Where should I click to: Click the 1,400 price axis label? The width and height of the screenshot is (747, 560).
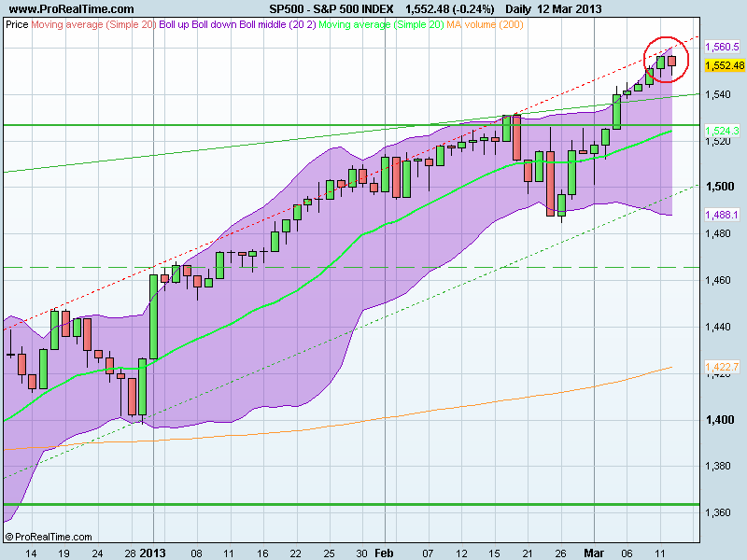click(x=719, y=419)
